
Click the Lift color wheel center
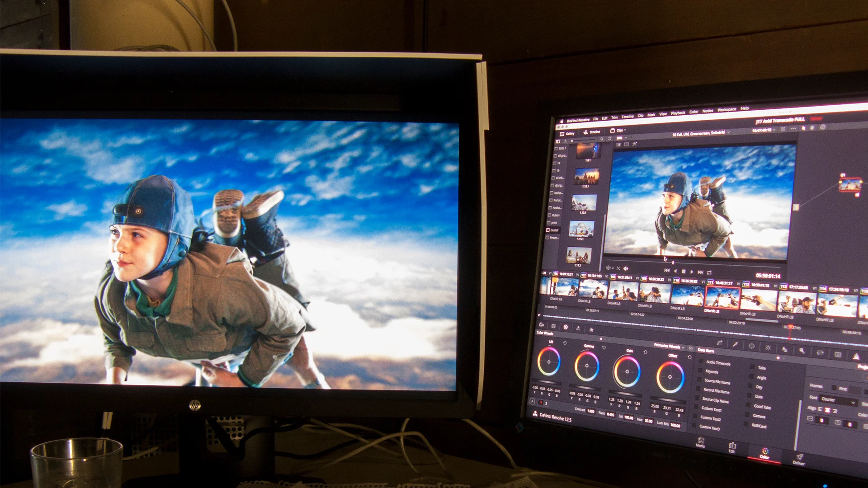point(549,361)
